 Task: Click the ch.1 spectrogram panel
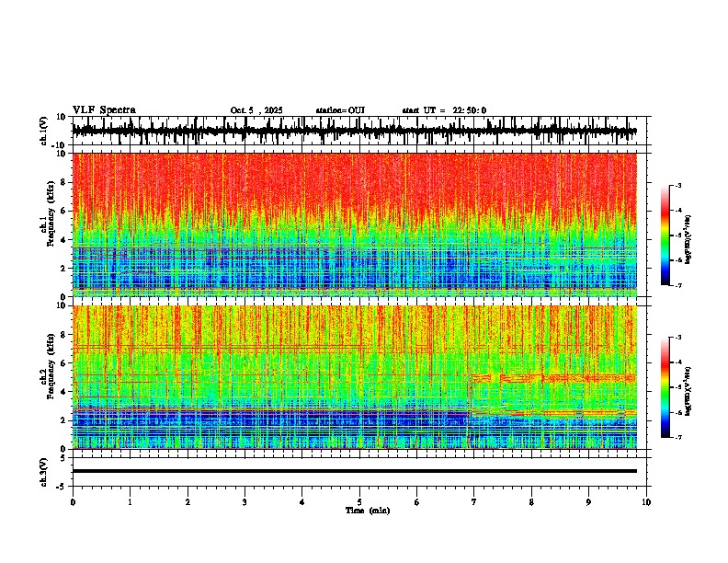click(354, 224)
